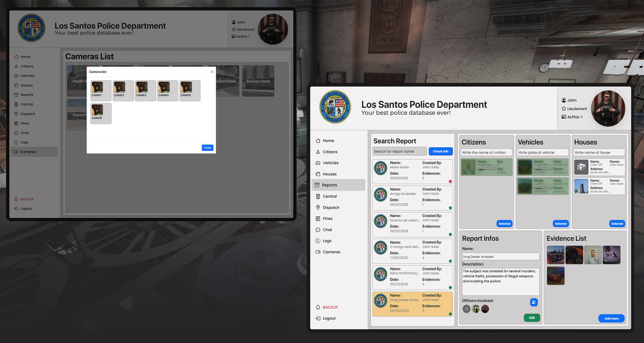Open Dispatch from the sidebar
The height and width of the screenshot is (343, 644).
click(331, 207)
